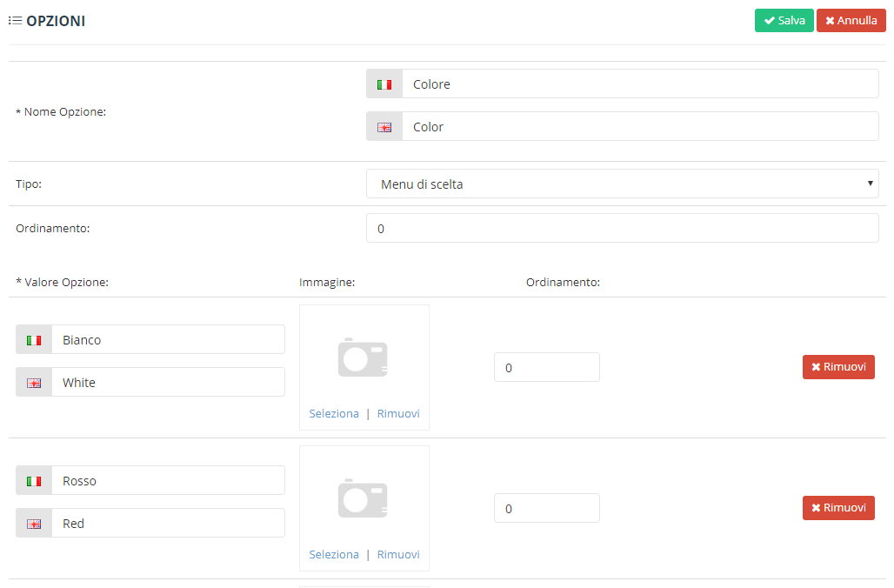This screenshot has height=588, width=894.
Task: Click Italian flag icon next to Rosso
Action: (34, 481)
